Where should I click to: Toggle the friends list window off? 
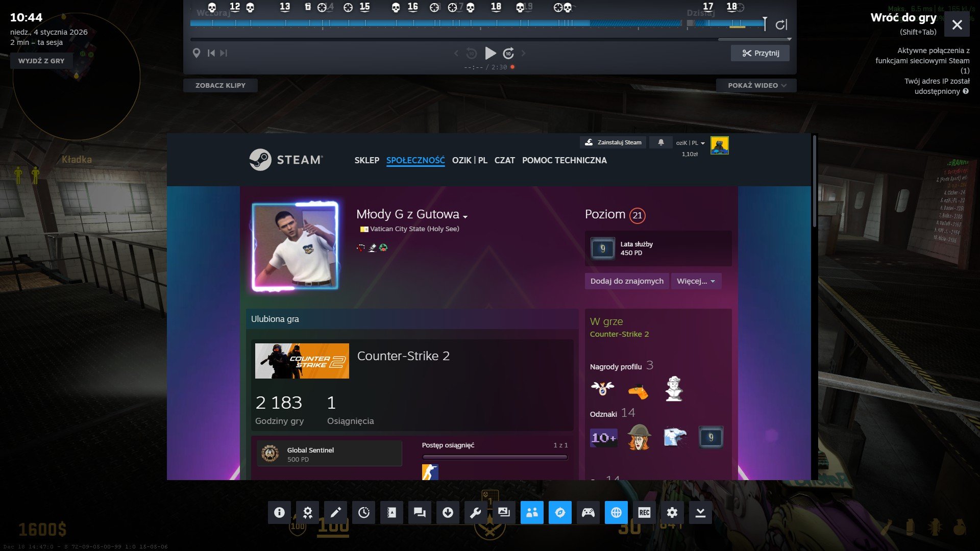point(532,513)
